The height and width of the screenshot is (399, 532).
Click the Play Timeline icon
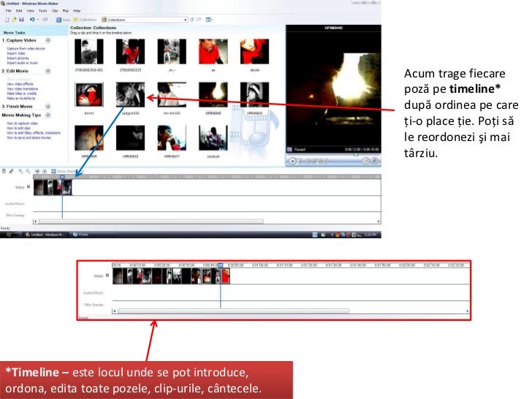point(44,171)
